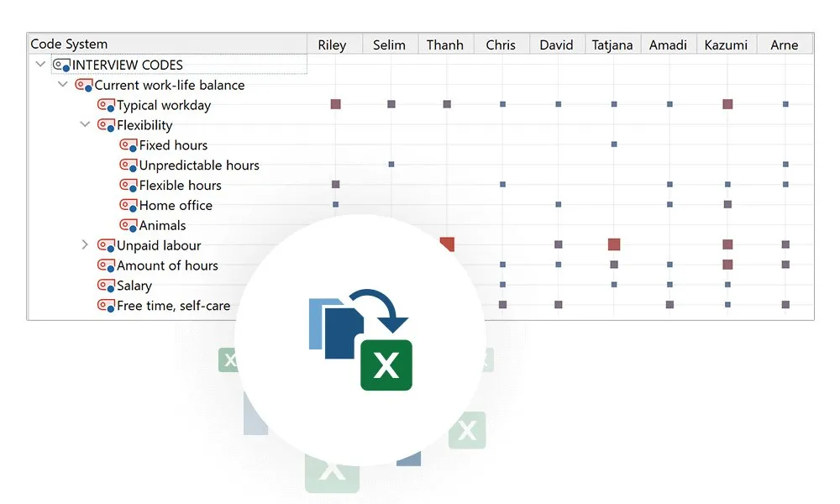Click Tatjana's Fixed hours matrix square

(614, 144)
